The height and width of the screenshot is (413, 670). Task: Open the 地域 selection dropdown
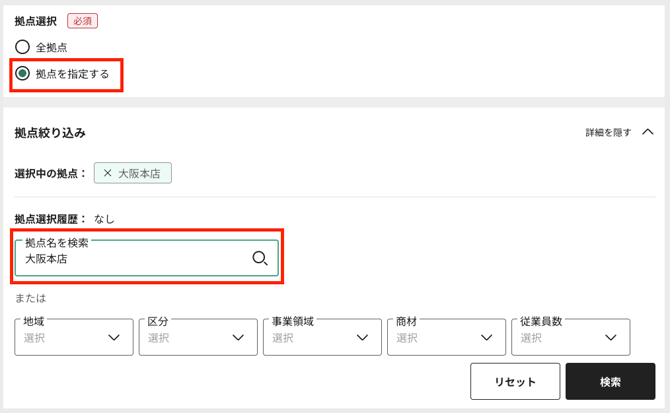pyautogui.click(x=60, y=338)
